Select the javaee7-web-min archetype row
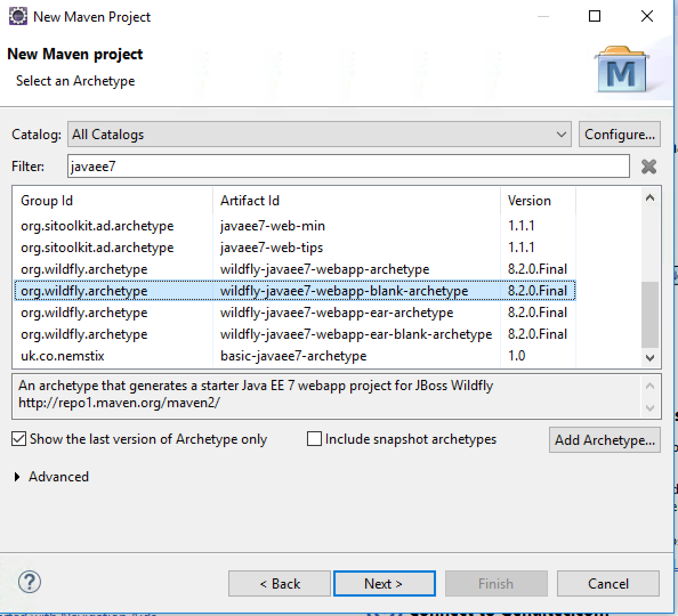The height and width of the screenshot is (616, 678). tap(295, 226)
